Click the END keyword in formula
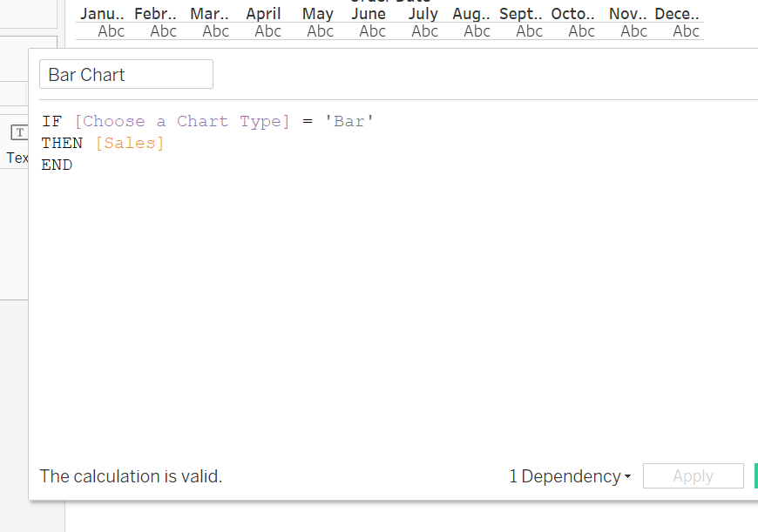The height and width of the screenshot is (532, 758). click(57, 165)
